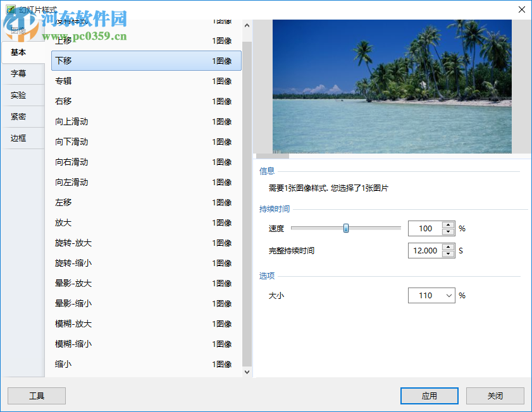The height and width of the screenshot is (412, 532).
Task: Open the 大小 percentage dropdown
Action: [450, 295]
